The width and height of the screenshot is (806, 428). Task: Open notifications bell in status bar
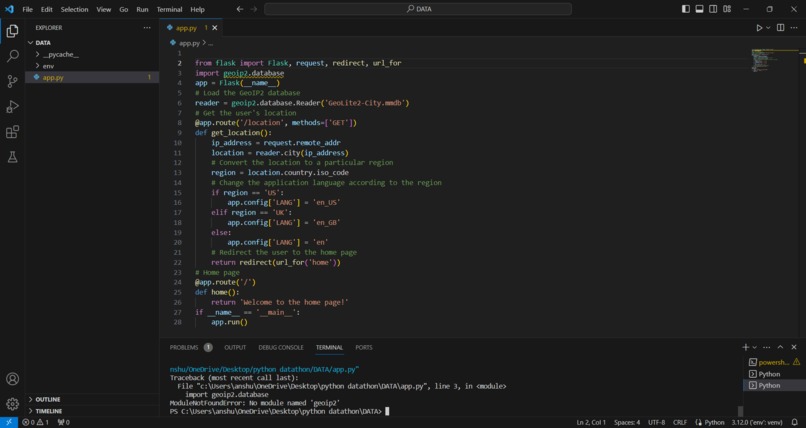(x=795, y=422)
